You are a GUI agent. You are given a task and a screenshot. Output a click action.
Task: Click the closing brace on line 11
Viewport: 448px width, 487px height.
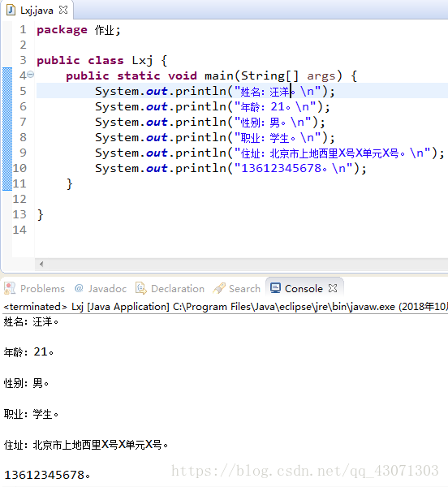coord(69,184)
